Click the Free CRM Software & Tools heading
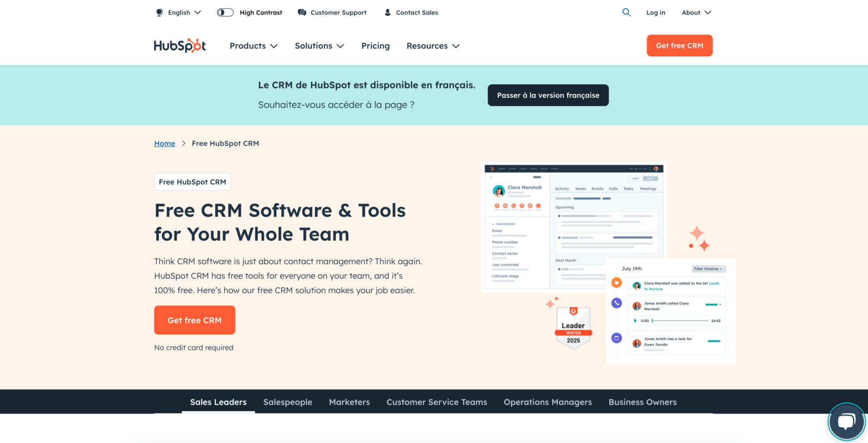This screenshot has height=443, width=868. tap(280, 222)
